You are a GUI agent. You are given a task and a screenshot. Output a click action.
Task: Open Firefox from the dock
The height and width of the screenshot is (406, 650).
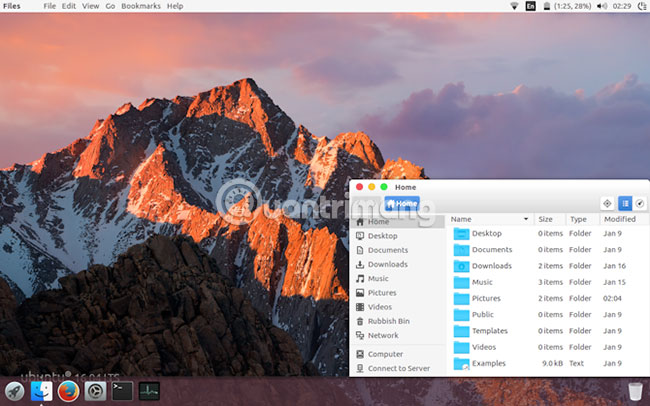click(x=68, y=391)
